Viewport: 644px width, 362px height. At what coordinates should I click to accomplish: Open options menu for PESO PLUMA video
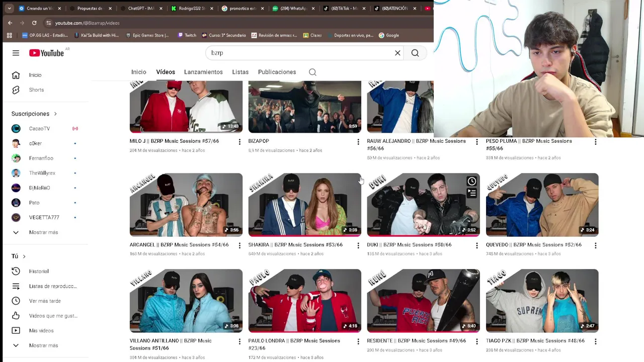(596, 142)
